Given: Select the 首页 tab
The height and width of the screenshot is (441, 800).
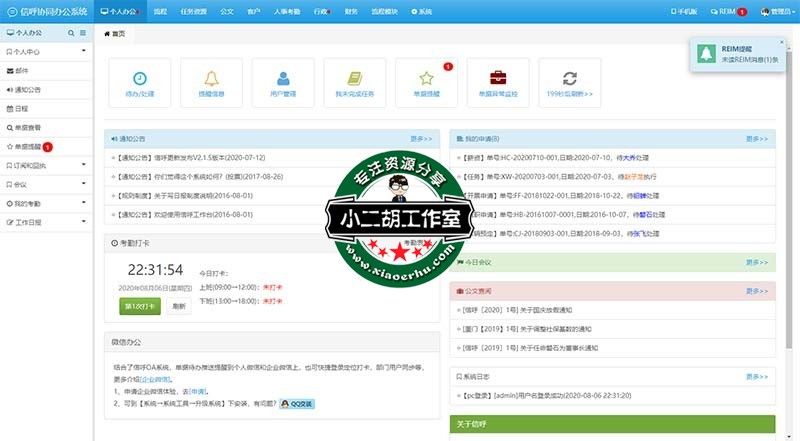Looking at the screenshot, I should [116, 33].
